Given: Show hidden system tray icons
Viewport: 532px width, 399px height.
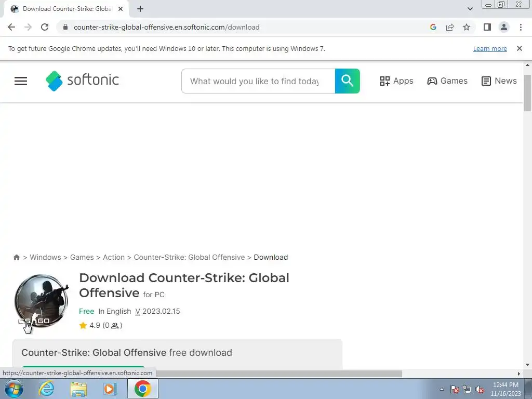Looking at the screenshot, I should pos(442,389).
